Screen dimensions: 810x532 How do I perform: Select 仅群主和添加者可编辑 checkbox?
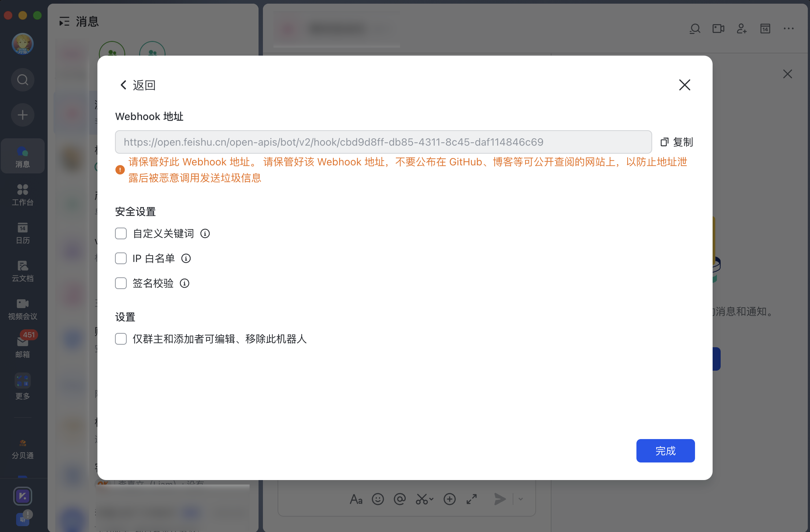pyautogui.click(x=121, y=339)
